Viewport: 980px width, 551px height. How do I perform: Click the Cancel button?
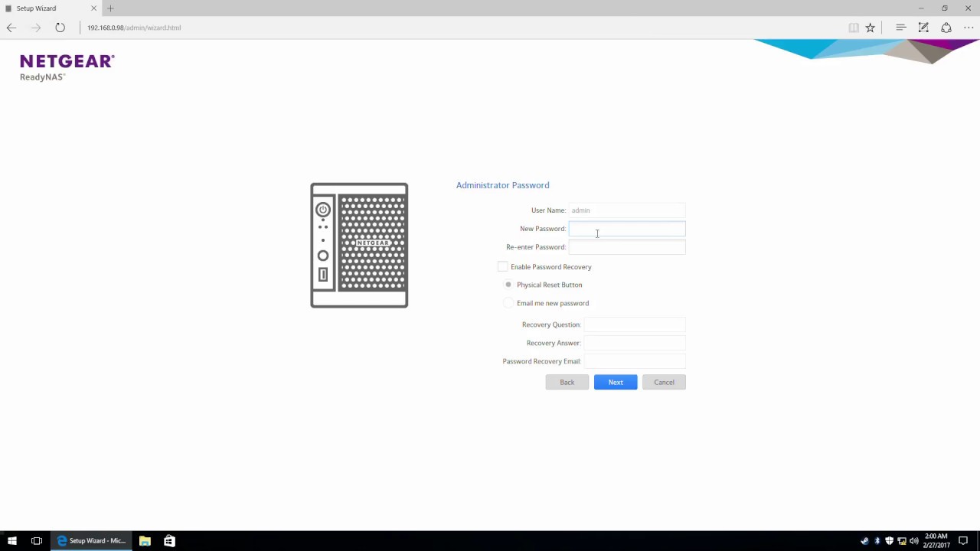coord(664,382)
